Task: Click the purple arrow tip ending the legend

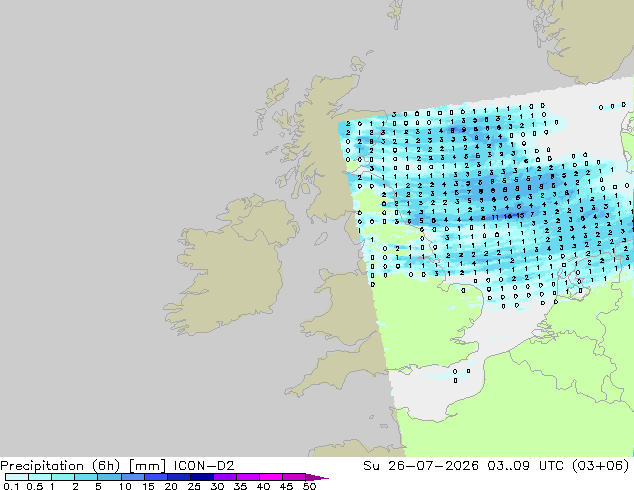Action: tap(317, 477)
